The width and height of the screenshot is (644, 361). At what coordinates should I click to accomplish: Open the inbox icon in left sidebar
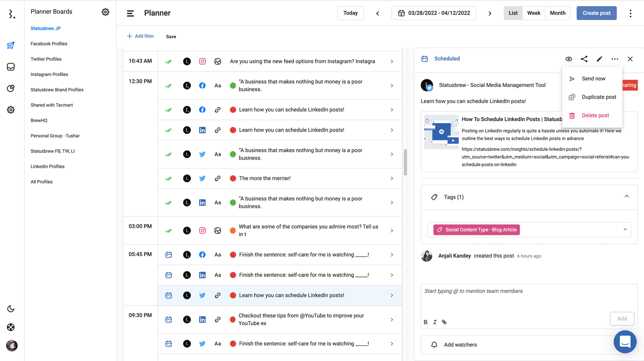pyautogui.click(x=11, y=67)
